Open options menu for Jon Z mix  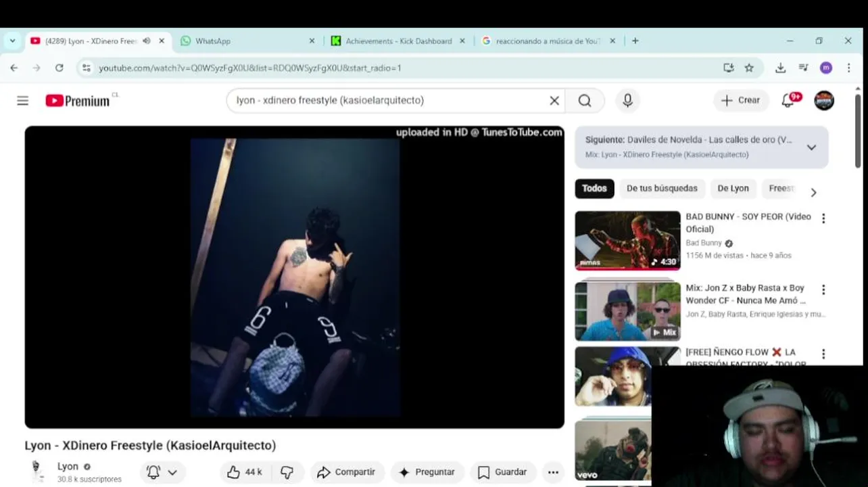823,289
